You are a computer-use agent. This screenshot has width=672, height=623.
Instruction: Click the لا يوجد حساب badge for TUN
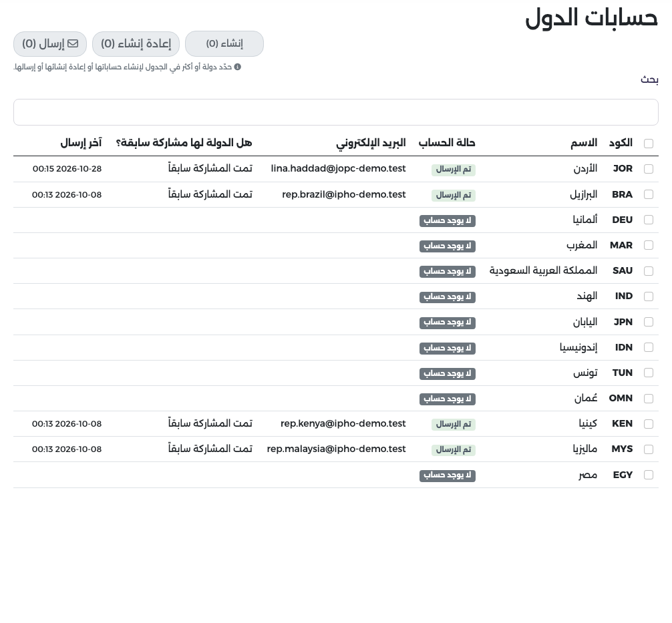[x=448, y=373]
